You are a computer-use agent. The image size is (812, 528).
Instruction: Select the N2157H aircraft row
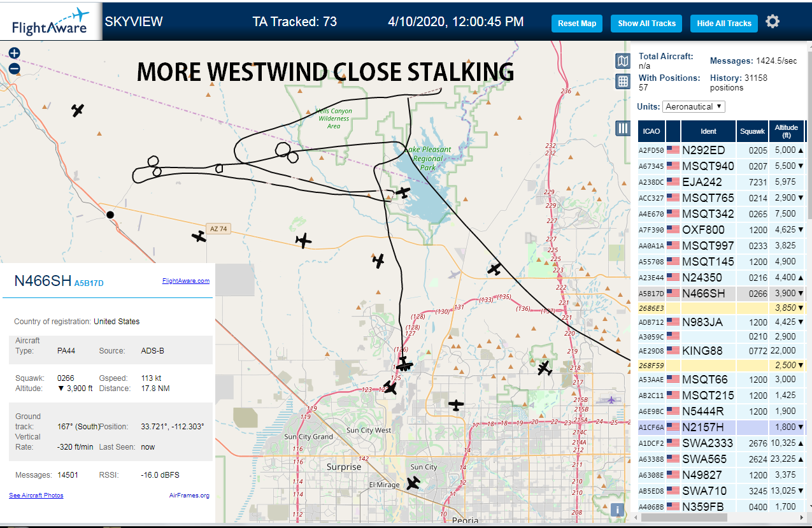point(722,427)
